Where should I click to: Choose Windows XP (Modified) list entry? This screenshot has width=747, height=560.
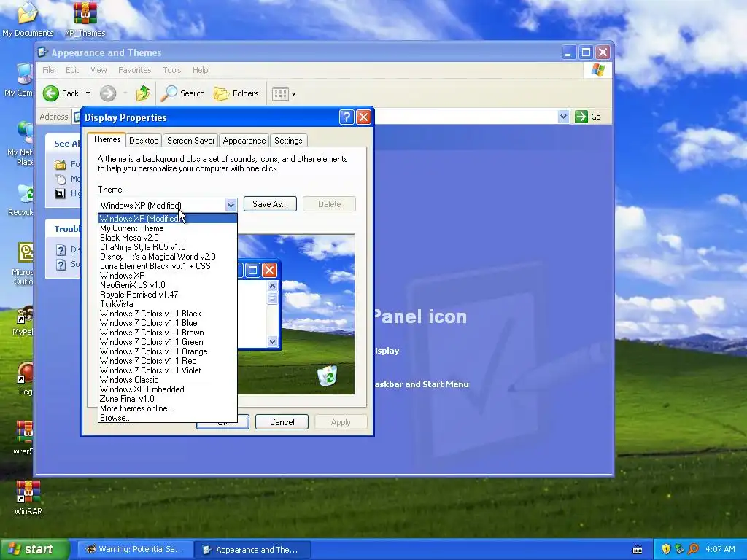point(167,219)
